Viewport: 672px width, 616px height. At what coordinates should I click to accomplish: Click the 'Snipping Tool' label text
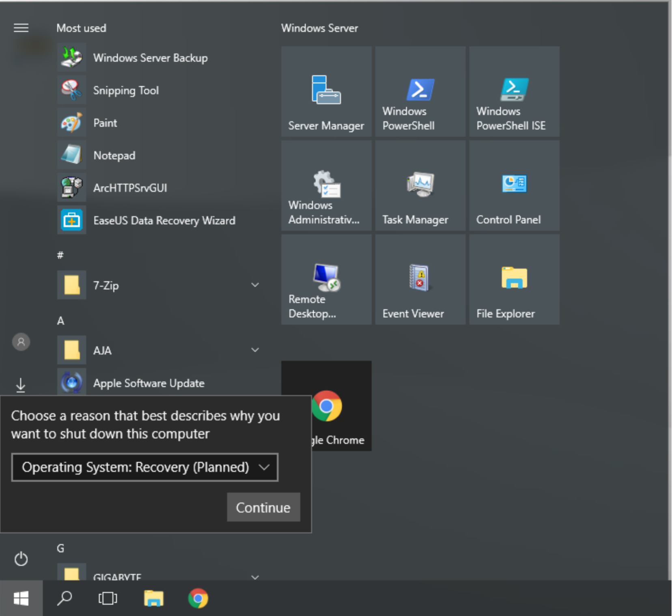coord(126,90)
